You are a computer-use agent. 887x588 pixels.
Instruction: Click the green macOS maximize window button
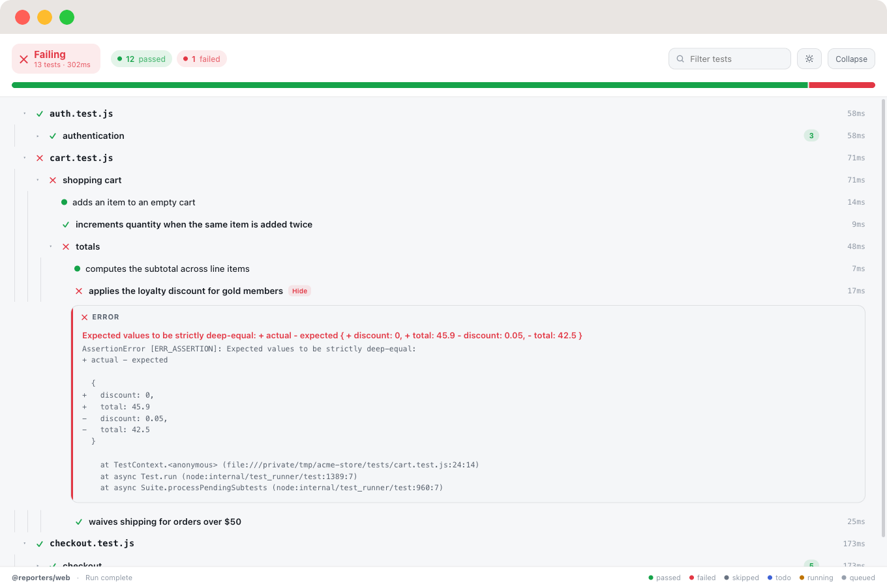pos(67,17)
